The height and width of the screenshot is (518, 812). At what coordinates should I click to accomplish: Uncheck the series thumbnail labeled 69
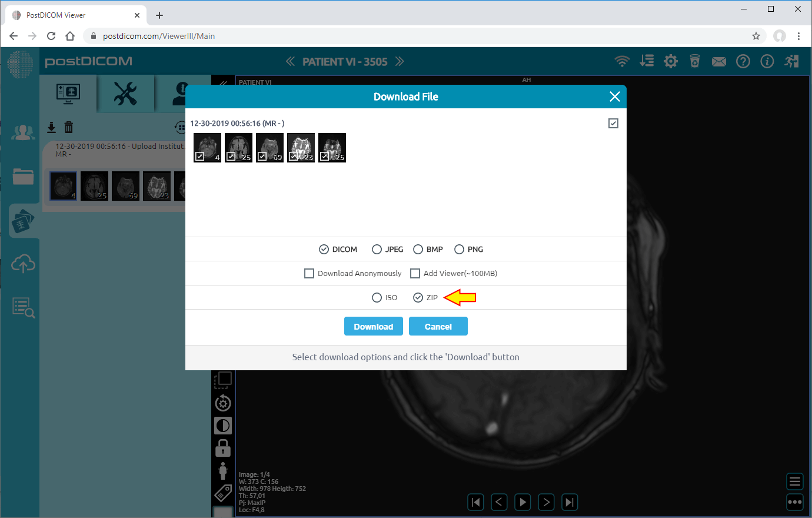[262, 156]
